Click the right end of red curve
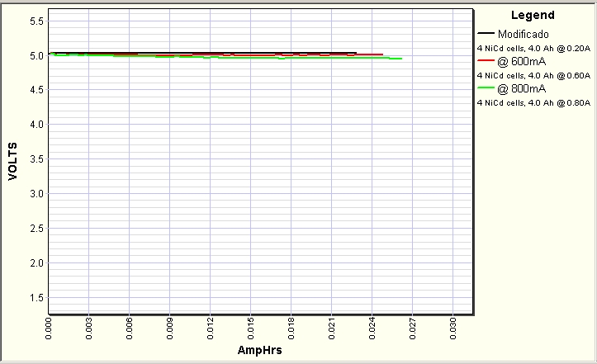 [x=381, y=54]
